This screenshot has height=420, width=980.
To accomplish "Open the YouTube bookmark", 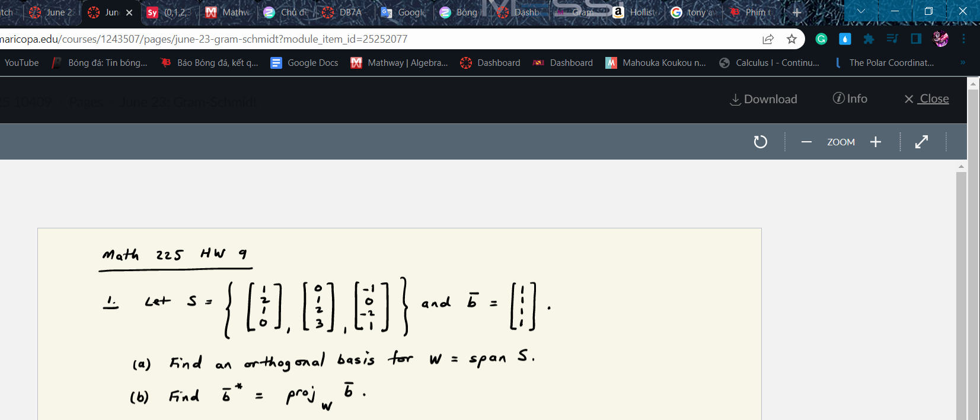I will click(x=21, y=63).
